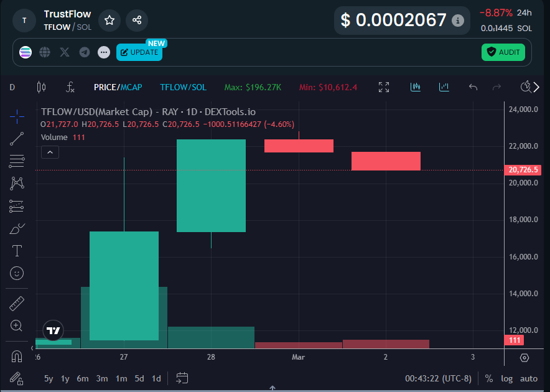
Task: Open the go-to-date calendar icon
Action: coord(182,378)
